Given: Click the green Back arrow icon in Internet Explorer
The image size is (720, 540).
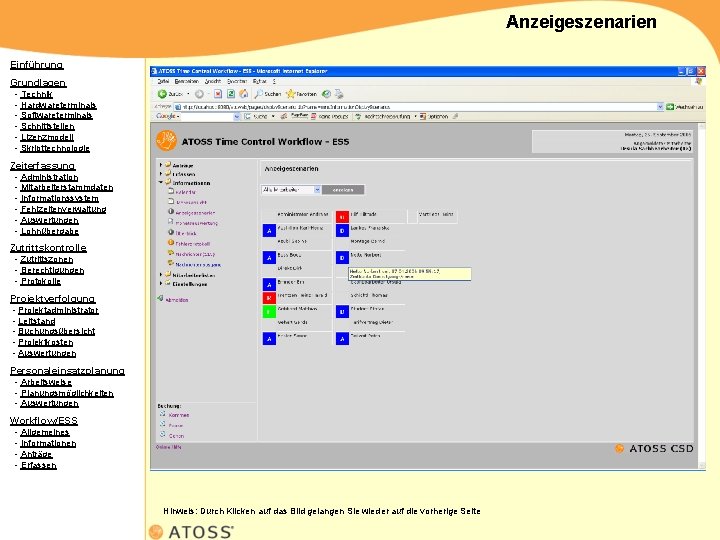Looking at the screenshot, I should [162, 94].
